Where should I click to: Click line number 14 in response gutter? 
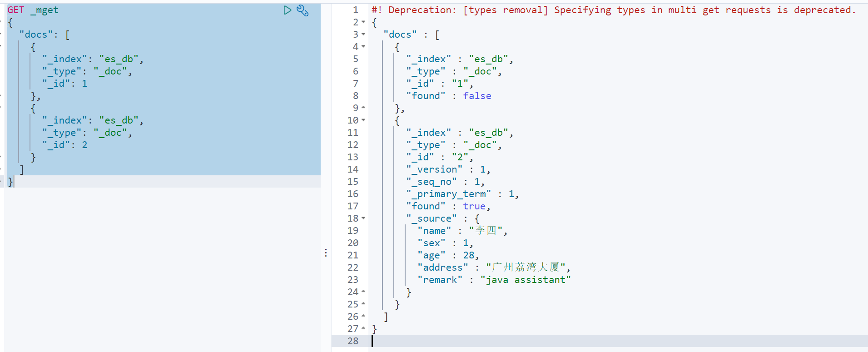pos(353,169)
